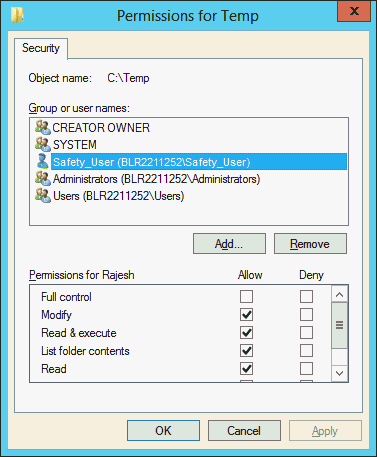Click the Read & execute label
377x457 pixels.
pos(79,333)
